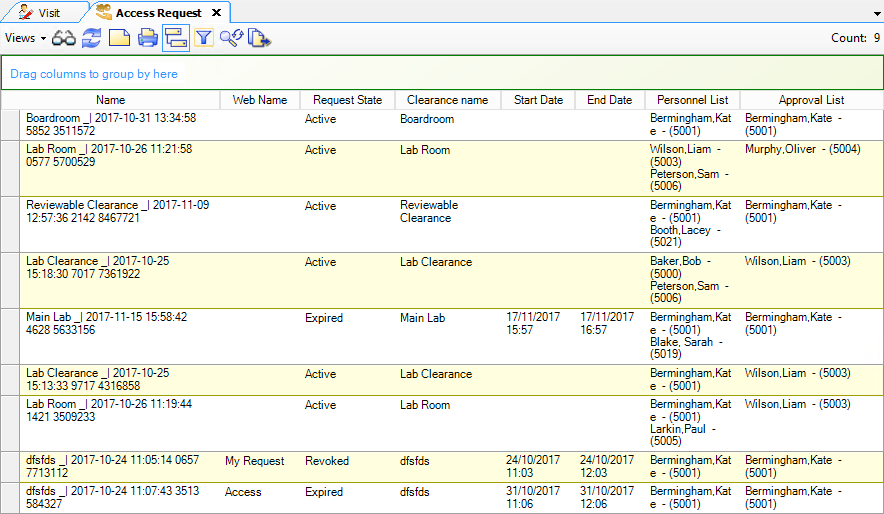Click the 'Reviewable Clearance' clearance name cell

429,211
